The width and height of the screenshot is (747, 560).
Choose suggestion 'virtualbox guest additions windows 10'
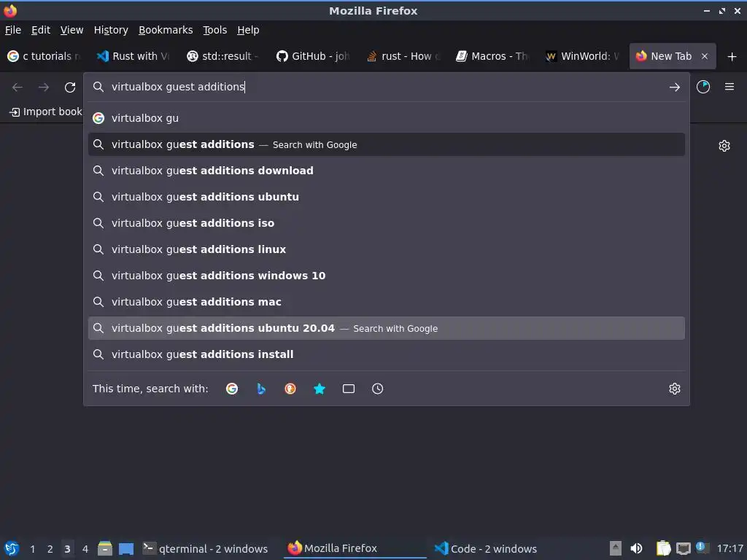(387, 275)
